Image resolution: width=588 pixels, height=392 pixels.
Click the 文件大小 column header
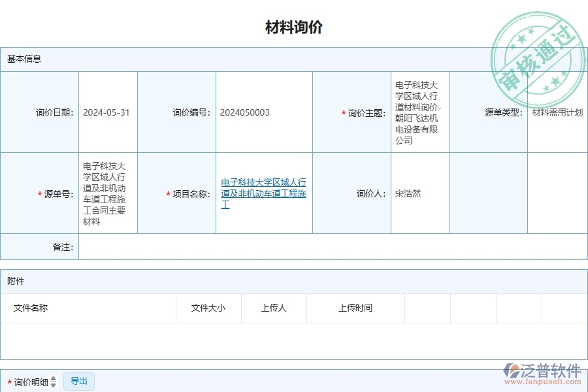coord(206,308)
